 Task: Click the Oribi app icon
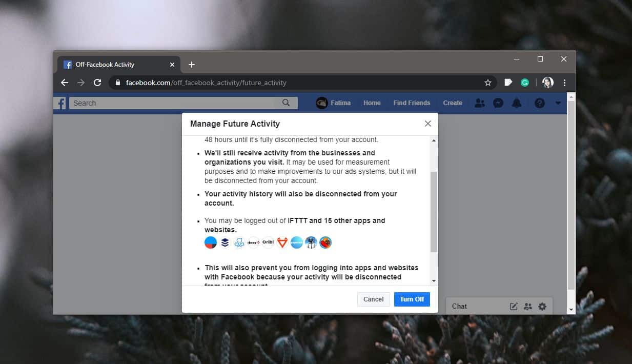coord(268,242)
